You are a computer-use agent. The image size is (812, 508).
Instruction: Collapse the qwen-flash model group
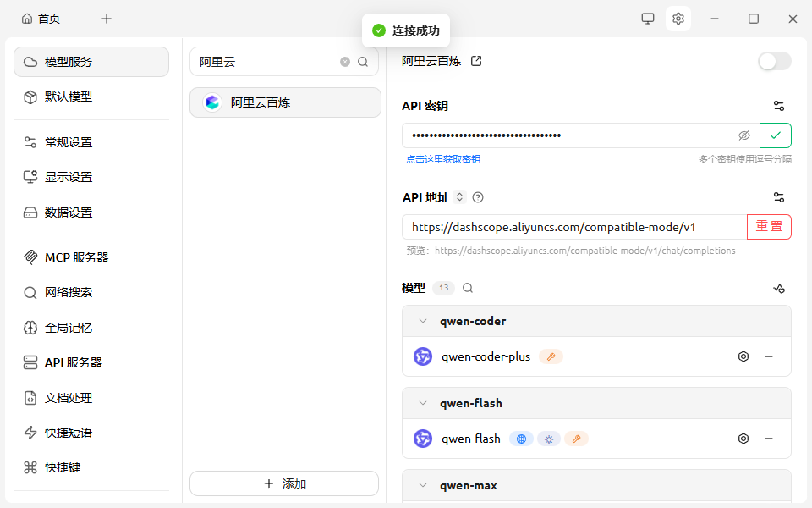tap(423, 403)
